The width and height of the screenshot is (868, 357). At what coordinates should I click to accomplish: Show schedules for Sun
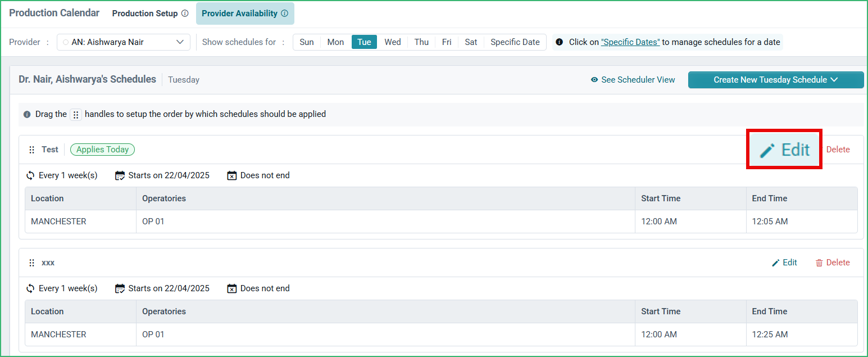tap(307, 42)
